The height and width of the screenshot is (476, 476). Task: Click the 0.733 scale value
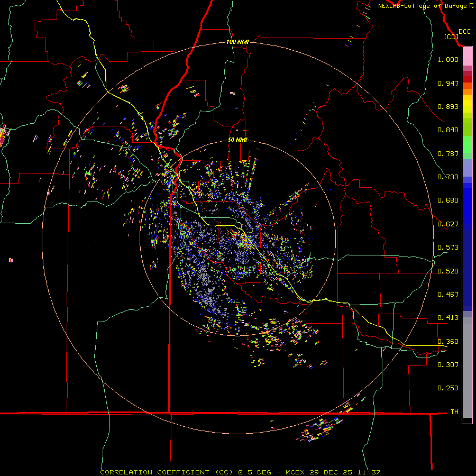pos(448,177)
